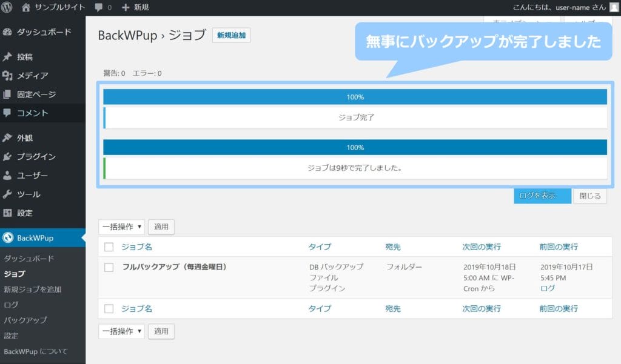Open バックアップ submenu item
Viewport: 621px width, 364px height.
coord(25,320)
